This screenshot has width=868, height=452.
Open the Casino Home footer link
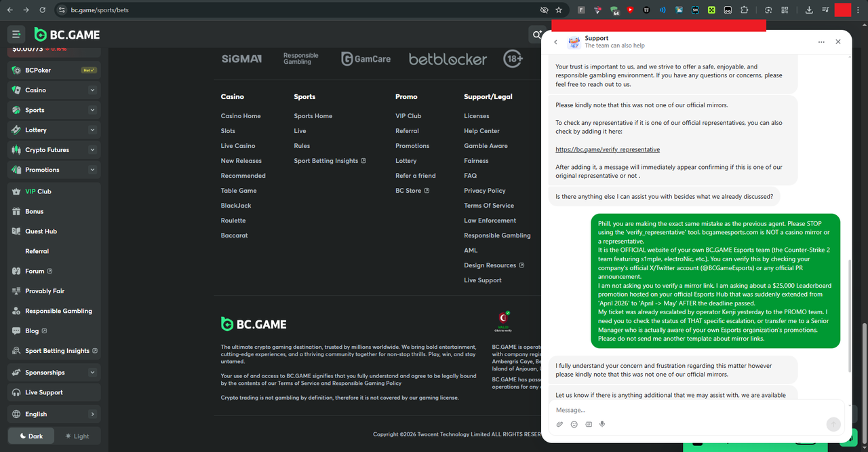(241, 116)
